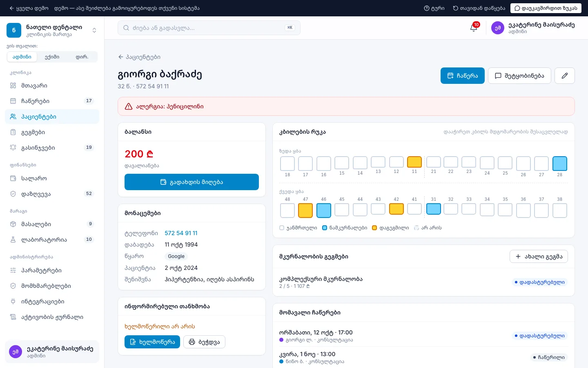This screenshot has width=588, height=368.
Task: Select blue tooth 28 in upper jaw
Action: (559, 164)
